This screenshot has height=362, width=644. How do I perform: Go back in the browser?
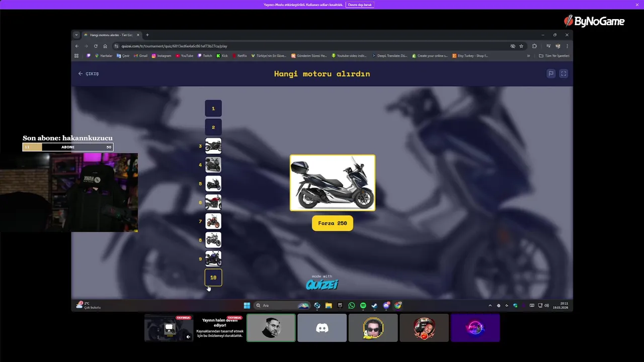(x=77, y=46)
